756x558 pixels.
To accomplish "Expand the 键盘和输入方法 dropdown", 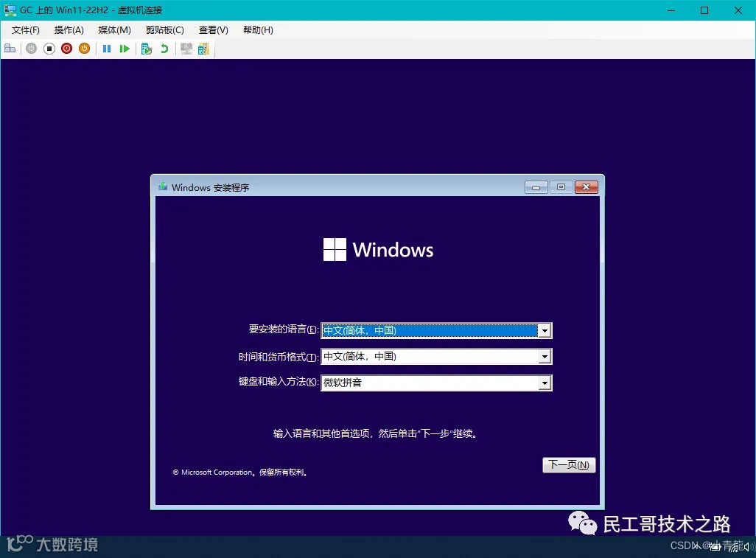I will click(x=545, y=383).
